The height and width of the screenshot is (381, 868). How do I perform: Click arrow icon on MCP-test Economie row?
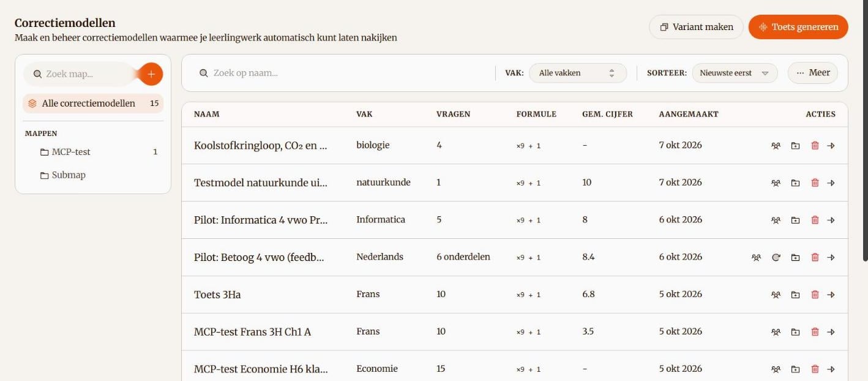[831, 369]
